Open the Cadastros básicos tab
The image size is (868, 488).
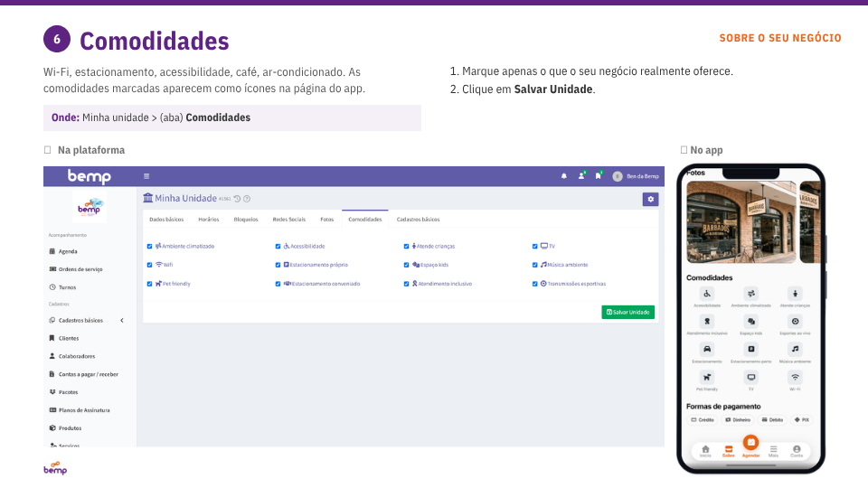click(x=418, y=220)
